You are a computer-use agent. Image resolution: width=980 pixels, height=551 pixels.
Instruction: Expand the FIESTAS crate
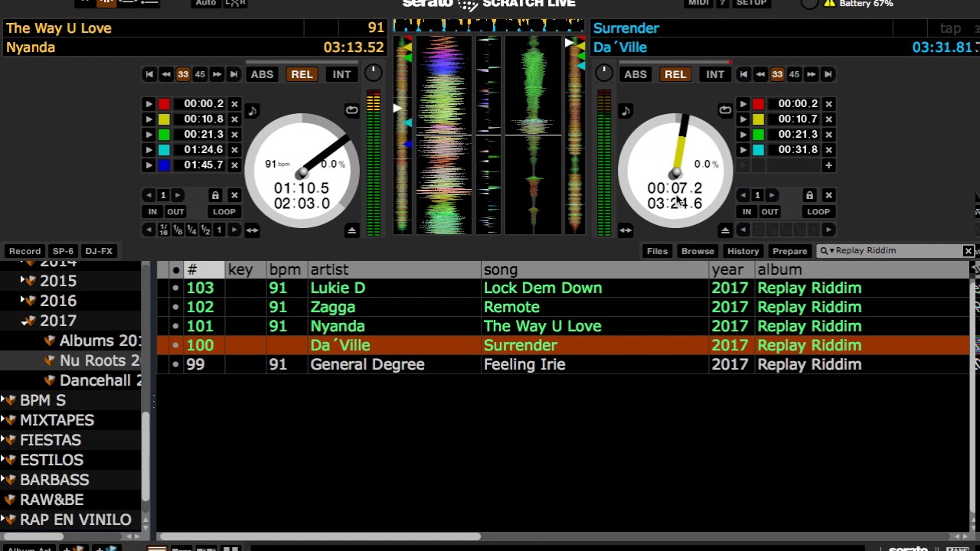(x=4, y=440)
